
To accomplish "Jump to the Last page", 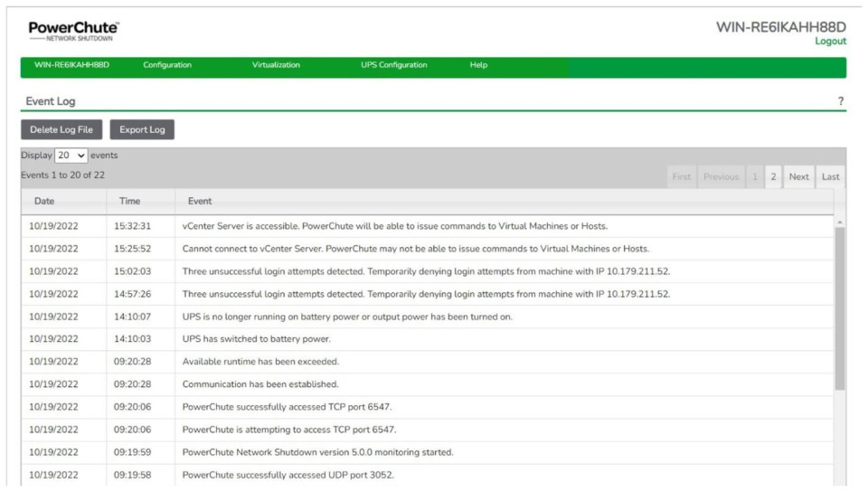I will coord(830,177).
